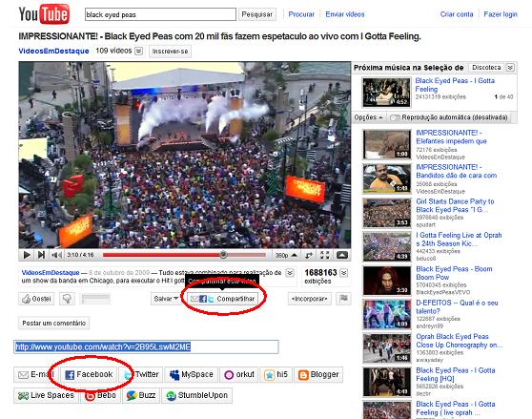
Task: Enter fullscreen mode in the player
Action: 325,255
